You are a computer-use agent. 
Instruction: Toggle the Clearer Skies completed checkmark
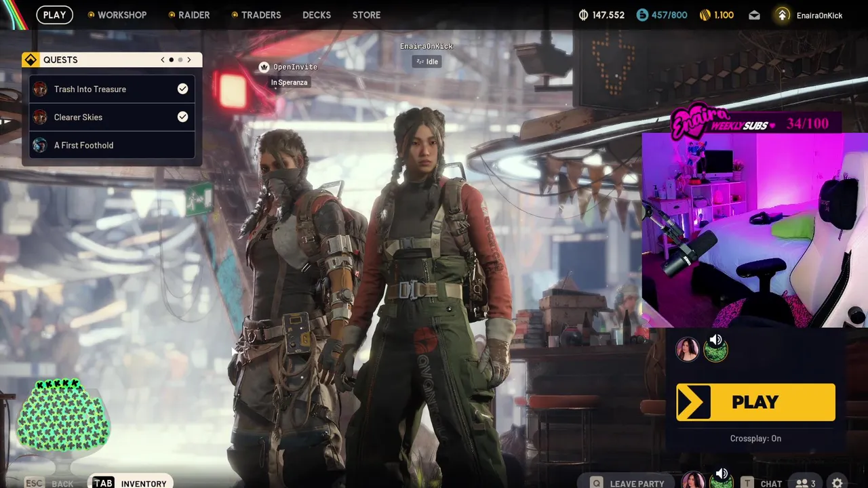[x=182, y=117]
